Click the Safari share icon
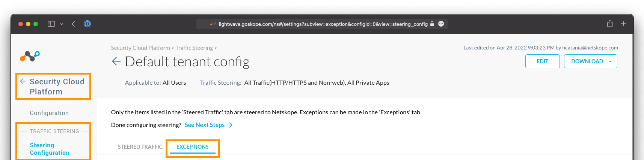Screen dimensions: 644x160 tap(610, 24)
